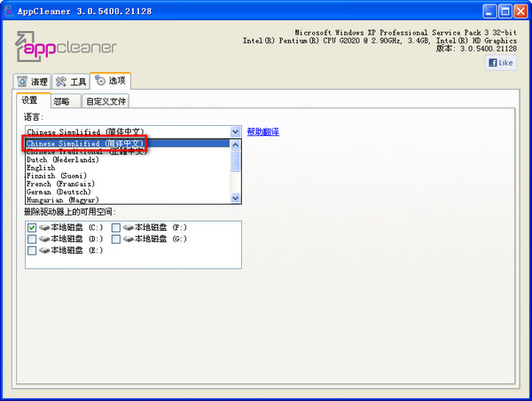532x401 pixels.
Task: Choose Chinese Simplified in the language list
Action: point(128,144)
